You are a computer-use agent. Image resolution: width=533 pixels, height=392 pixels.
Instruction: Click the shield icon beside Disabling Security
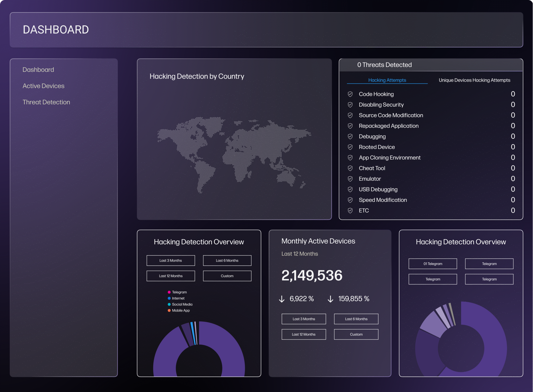[x=350, y=105]
